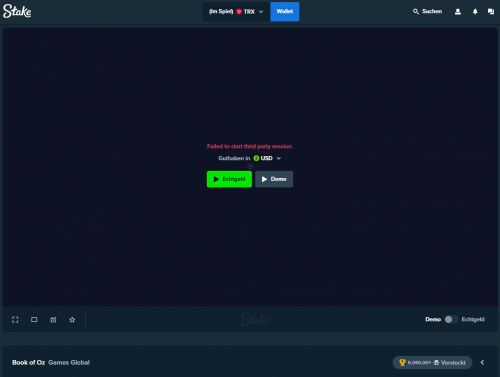The width and height of the screenshot is (500, 377).
Task: Open the Games Global provider link
Action: pyautogui.click(x=69, y=362)
